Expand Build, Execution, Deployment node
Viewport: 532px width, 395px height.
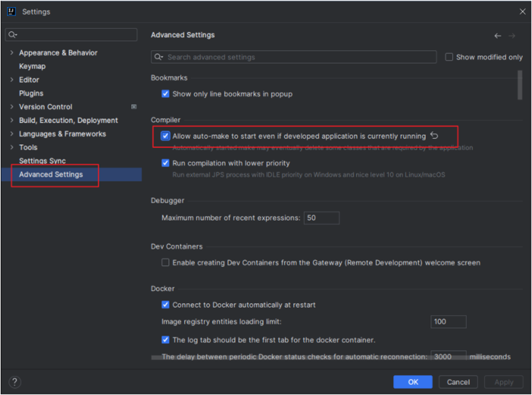coord(12,120)
